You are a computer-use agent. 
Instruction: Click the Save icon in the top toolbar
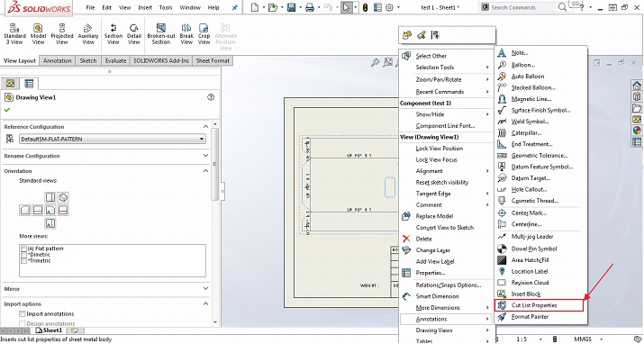point(292,7)
